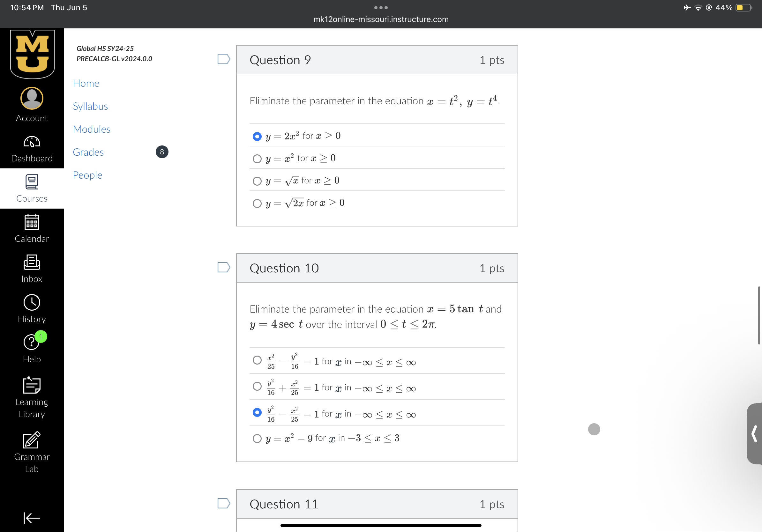Collapse the course navigation with the back arrow
The height and width of the screenshot is (532, 762).
(x=32, y=518)
